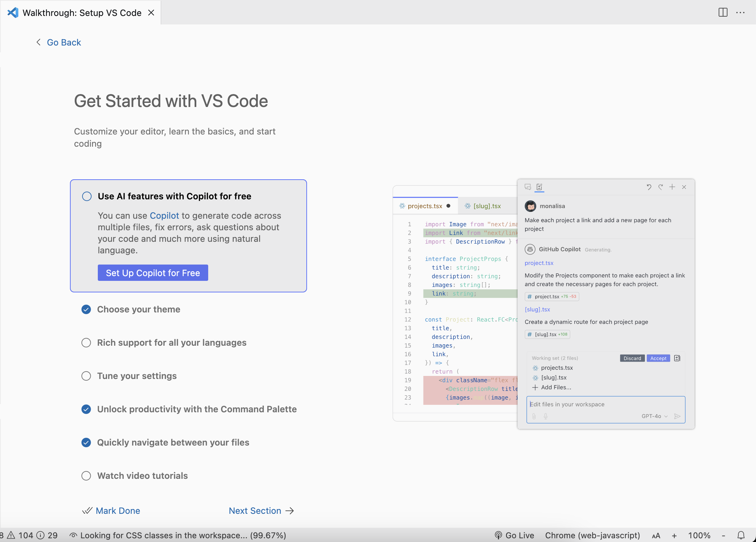Expand Rich support for all your languages
Viewport: 756px width, 542px height.
(172, 343)
